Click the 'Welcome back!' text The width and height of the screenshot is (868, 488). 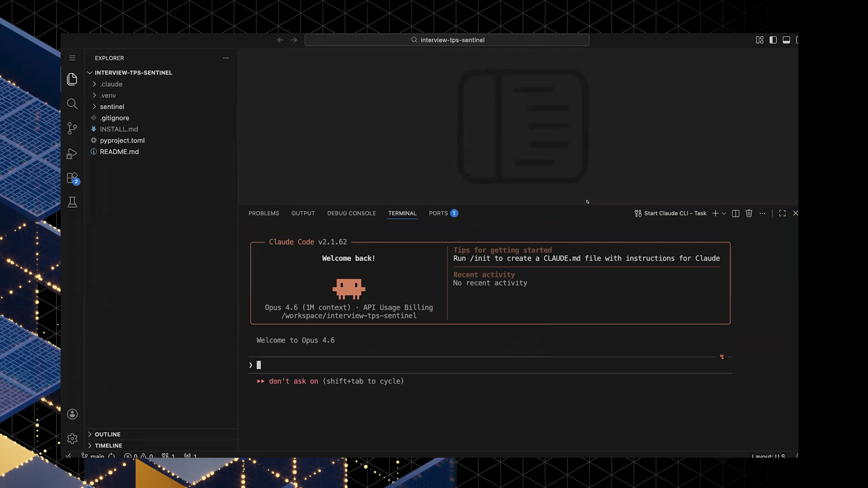coord(349,258)
